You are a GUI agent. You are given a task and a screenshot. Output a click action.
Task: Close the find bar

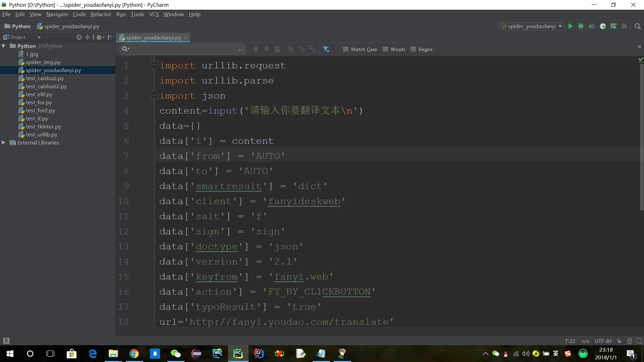pyautogui.click(x=639, y=47)
